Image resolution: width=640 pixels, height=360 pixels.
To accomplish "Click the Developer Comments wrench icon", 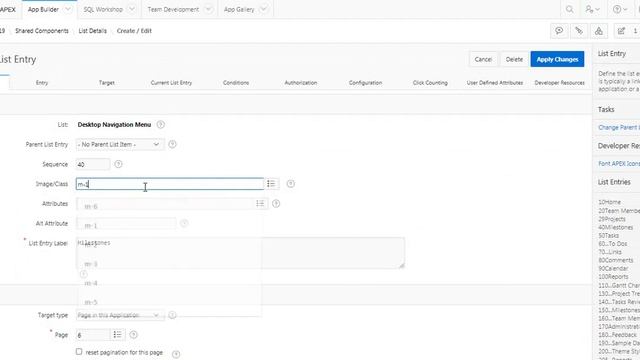I will click(x=579, y=31).
